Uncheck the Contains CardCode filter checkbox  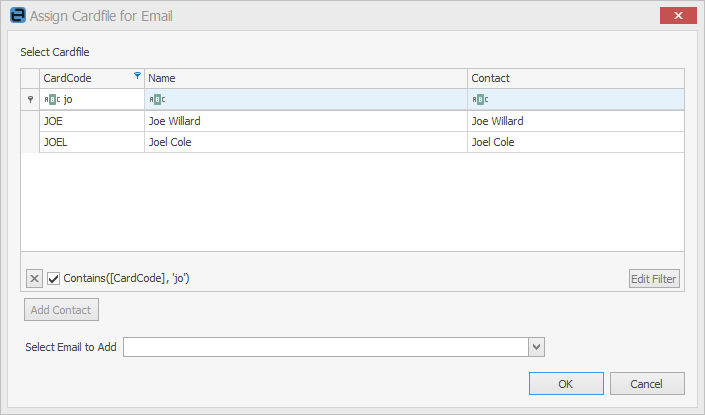click(x=54, y=278)
